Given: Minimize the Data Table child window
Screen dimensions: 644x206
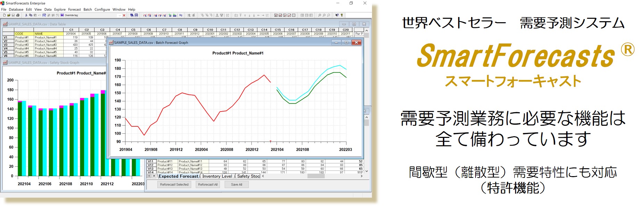Looking at the screenshot, I should [344, 24].
